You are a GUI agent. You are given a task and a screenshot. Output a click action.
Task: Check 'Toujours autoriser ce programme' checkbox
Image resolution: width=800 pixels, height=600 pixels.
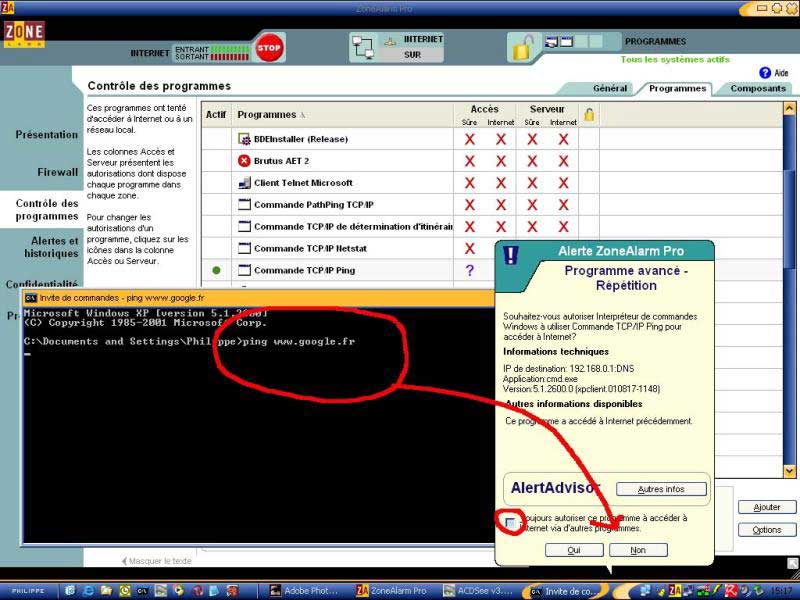[x=511, y=523]
